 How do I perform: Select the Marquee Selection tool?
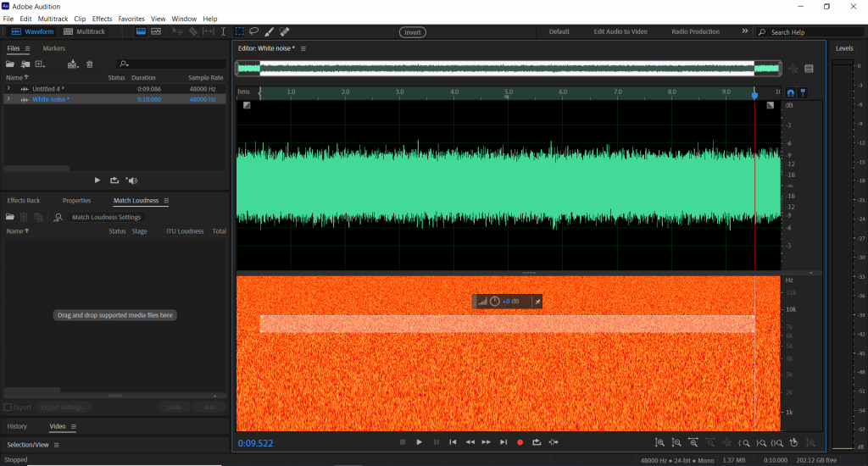click(240, 31)
